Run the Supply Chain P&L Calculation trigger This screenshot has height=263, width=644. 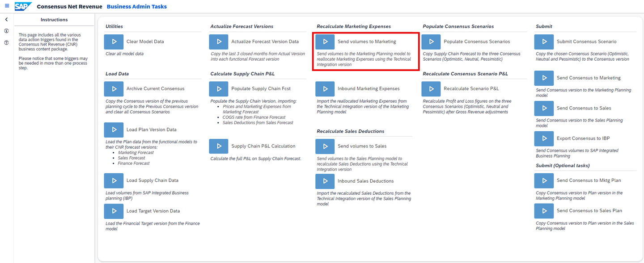click(x=219, y=146)
